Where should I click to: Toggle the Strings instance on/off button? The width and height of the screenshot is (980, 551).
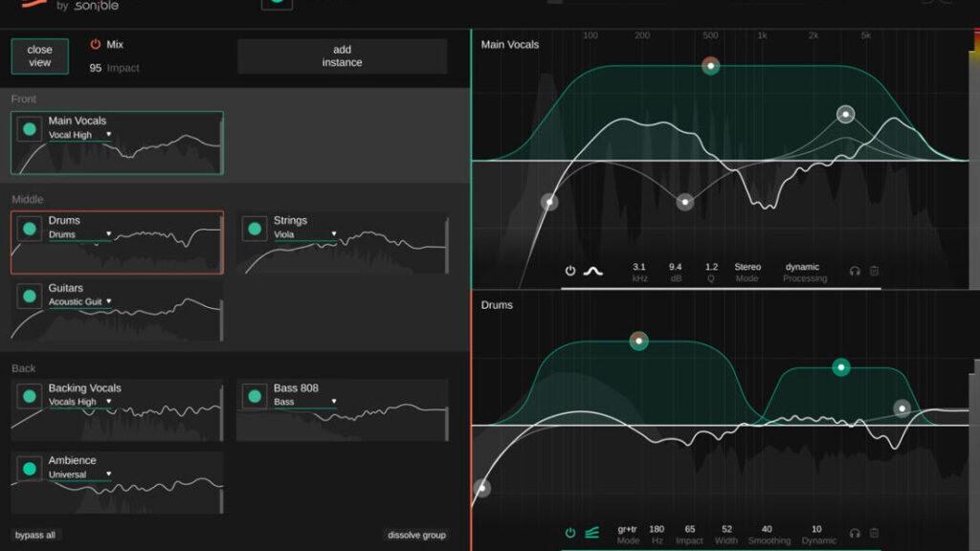point(255,229)
